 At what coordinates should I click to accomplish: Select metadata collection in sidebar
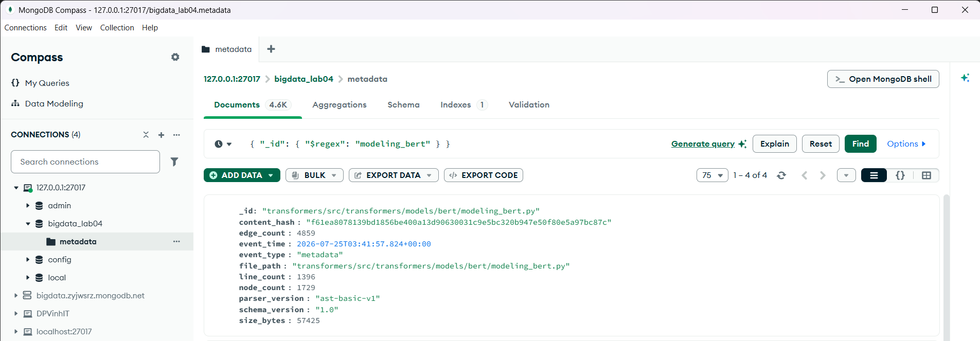(x=78, y=241)
